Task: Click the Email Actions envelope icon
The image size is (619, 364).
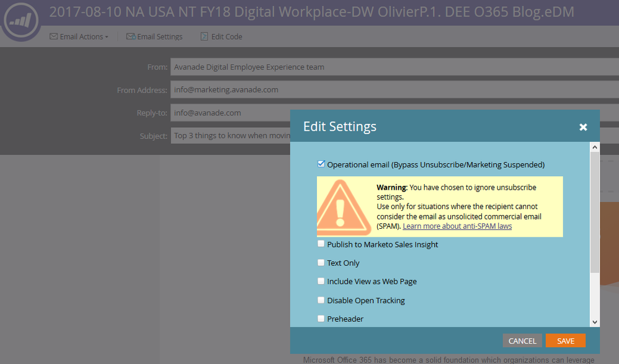Action: click(x=54, y=37)
